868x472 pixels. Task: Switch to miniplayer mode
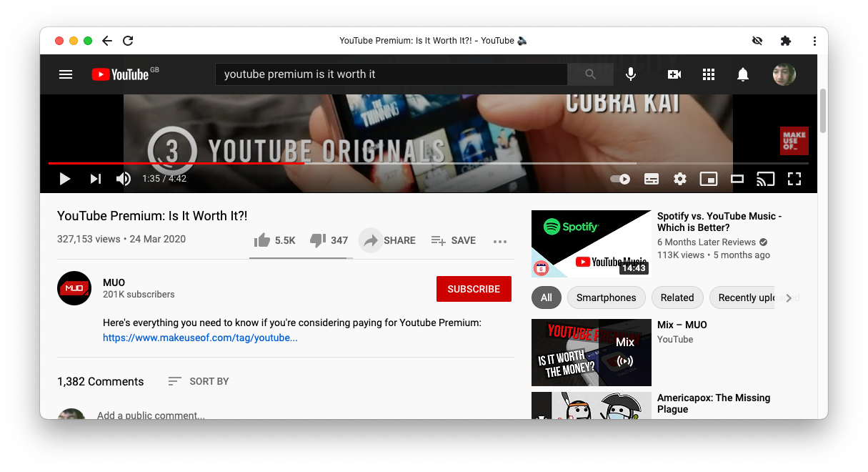(x=708, y=179)
